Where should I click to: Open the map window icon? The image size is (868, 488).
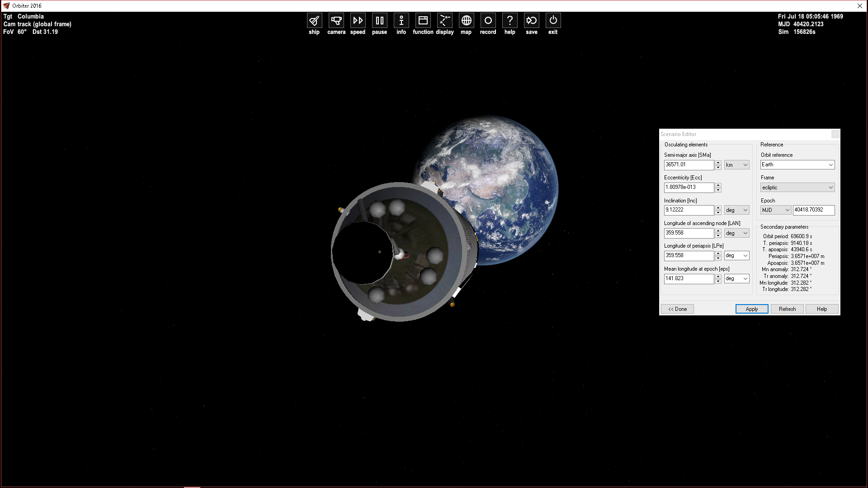tap(466, 21)
